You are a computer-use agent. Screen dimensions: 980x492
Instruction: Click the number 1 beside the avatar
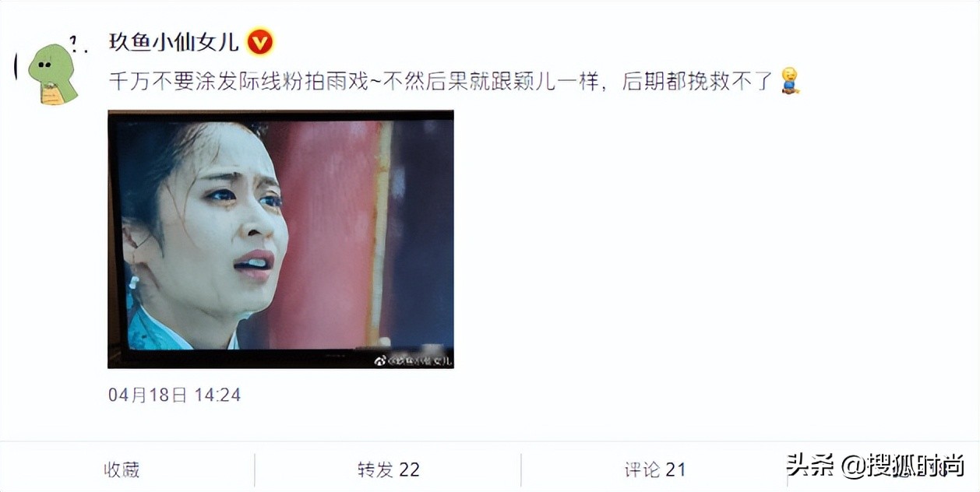coord(76,42)
